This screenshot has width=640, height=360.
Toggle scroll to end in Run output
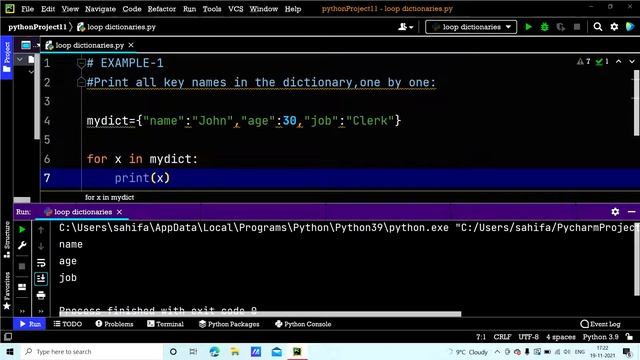[x=41, y=279]
